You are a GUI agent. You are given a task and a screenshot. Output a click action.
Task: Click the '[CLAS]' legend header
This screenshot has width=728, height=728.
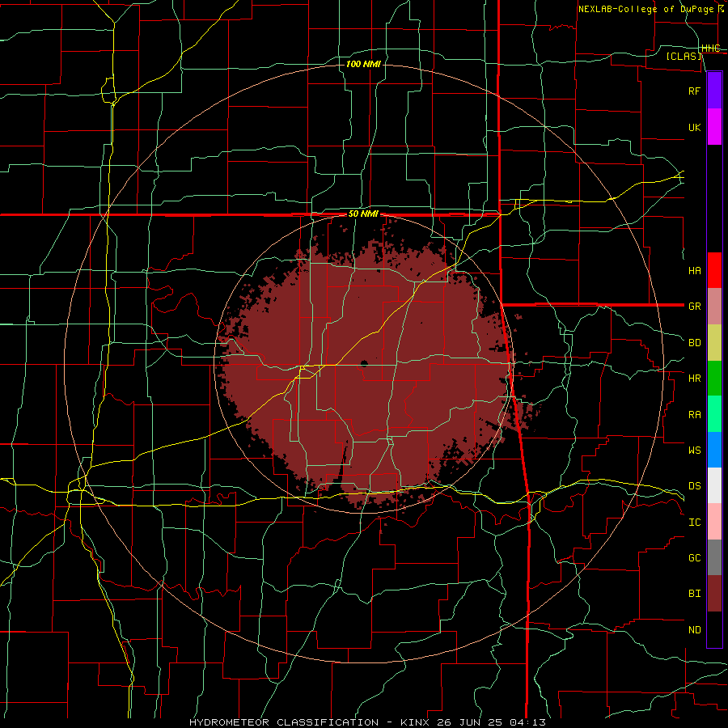coord(684,56)
